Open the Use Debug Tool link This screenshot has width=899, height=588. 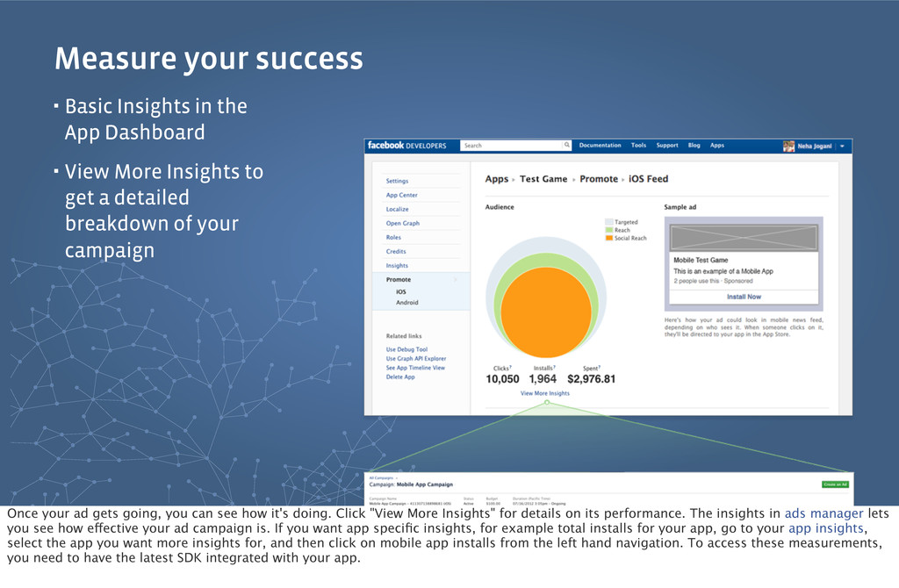tap(406, 349)
